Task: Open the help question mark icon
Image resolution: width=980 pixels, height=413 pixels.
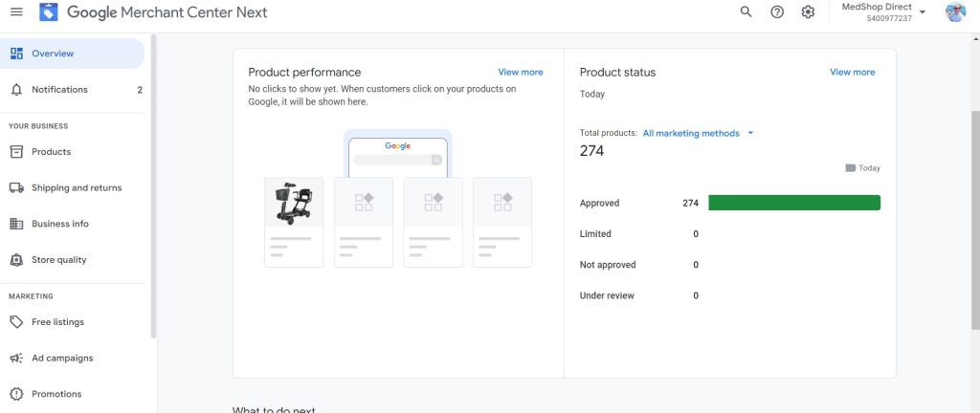Action: pos(777,11)
